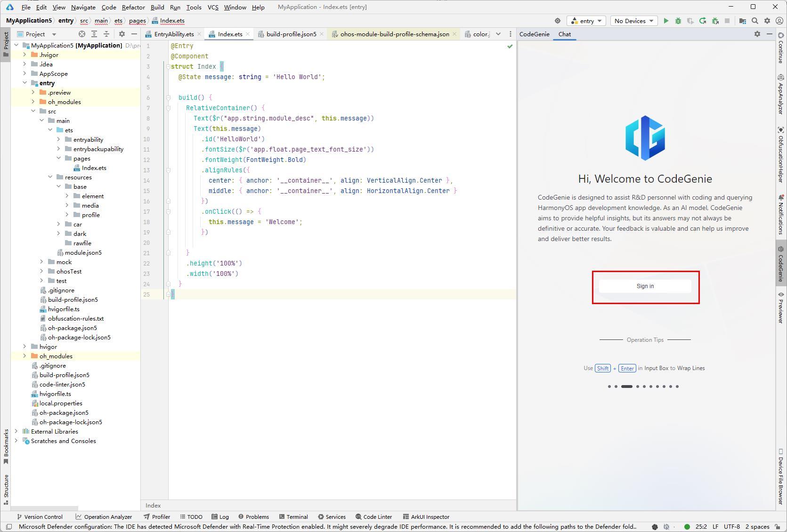The width and height of the screenshot is (787, 532).
Task: Click the Sign in button
Action: point(645,286)
